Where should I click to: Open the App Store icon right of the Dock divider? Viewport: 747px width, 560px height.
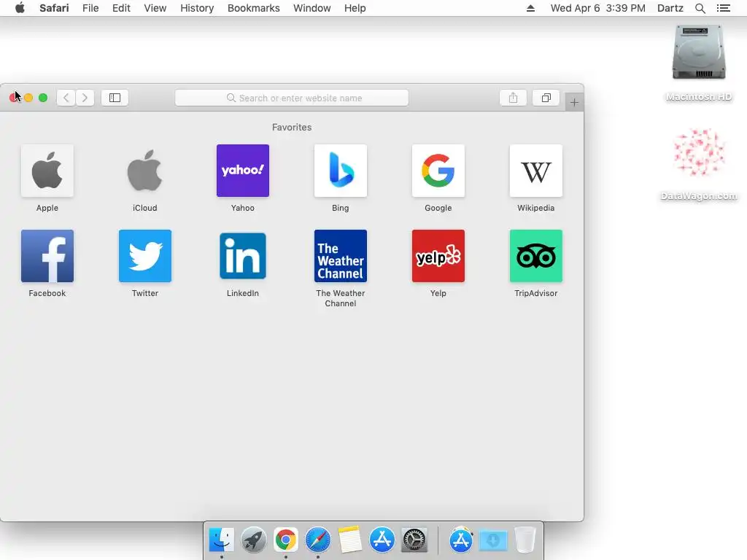tap(461, 540)
